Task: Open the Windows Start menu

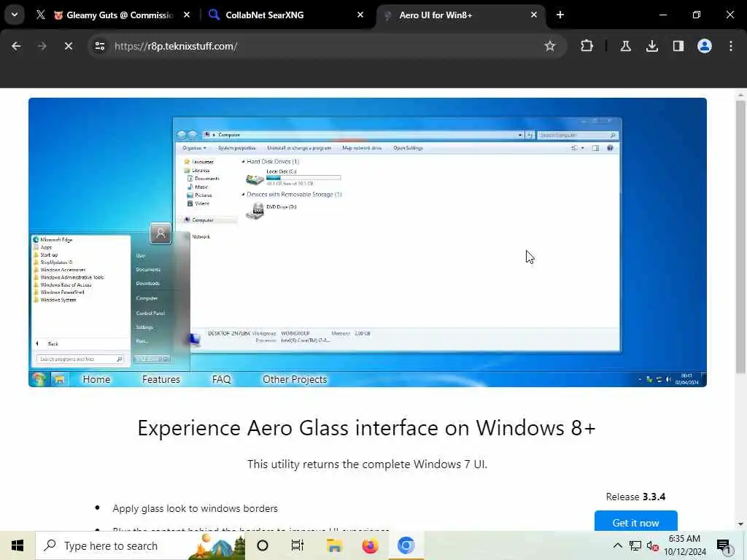Action: [18, 545]
